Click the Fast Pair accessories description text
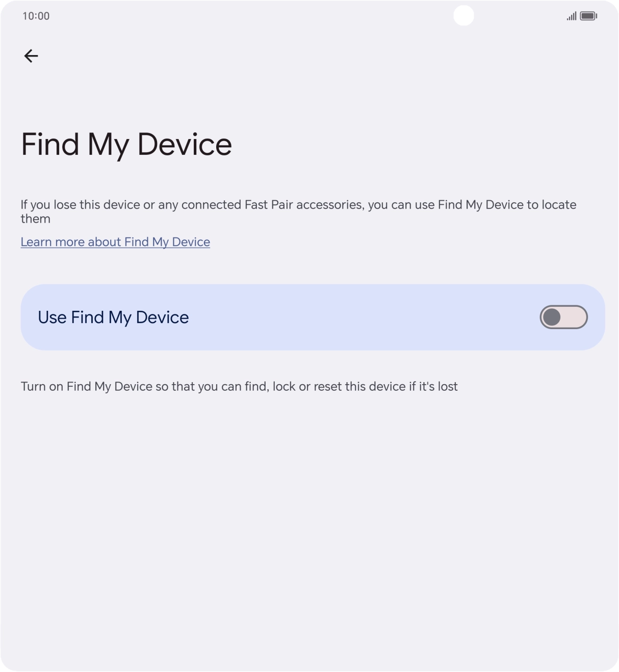 [298, 211]
